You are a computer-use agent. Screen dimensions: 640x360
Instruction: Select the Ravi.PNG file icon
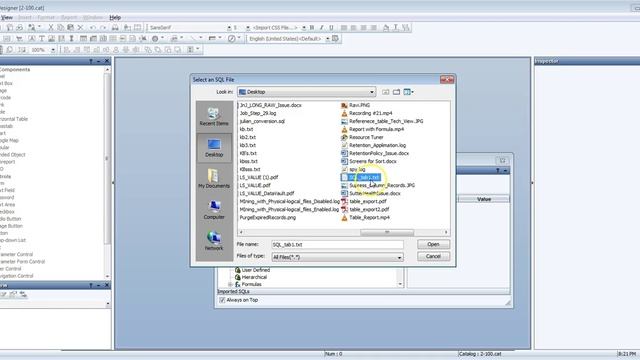click(344, 105)
